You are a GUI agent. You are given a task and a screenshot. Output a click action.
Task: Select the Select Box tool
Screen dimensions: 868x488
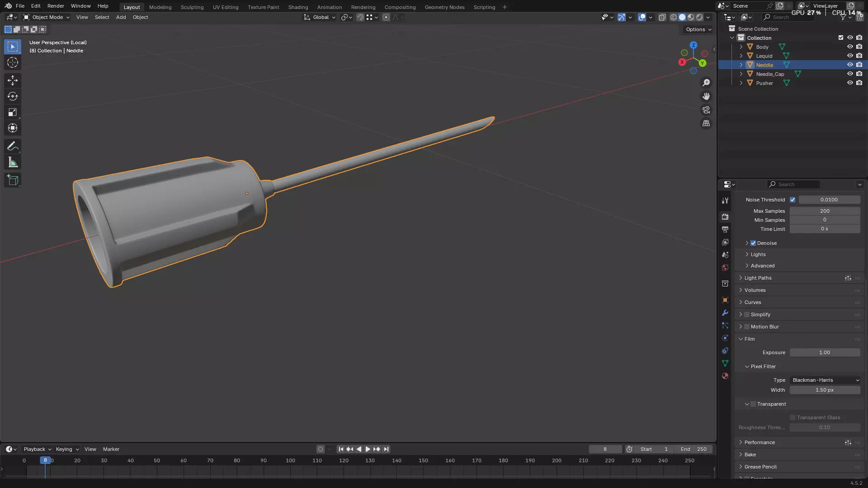click(x=13, y=47)
